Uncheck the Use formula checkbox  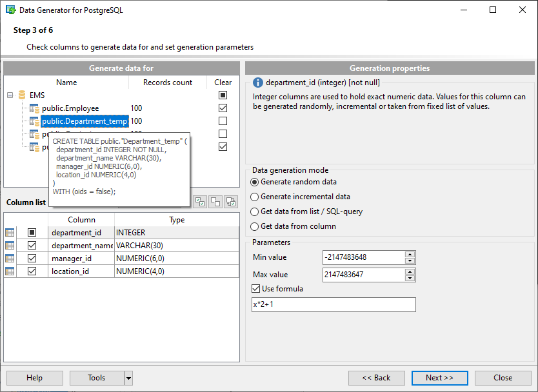(x=256, y=289)
